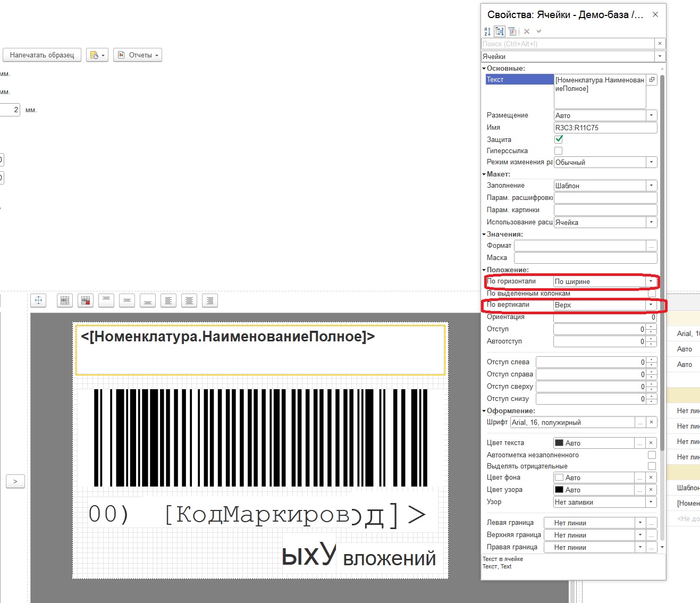Increase the Отступ value with its spinner
Viewport: 700px width, 603px height.
click(x=652, y=326)
